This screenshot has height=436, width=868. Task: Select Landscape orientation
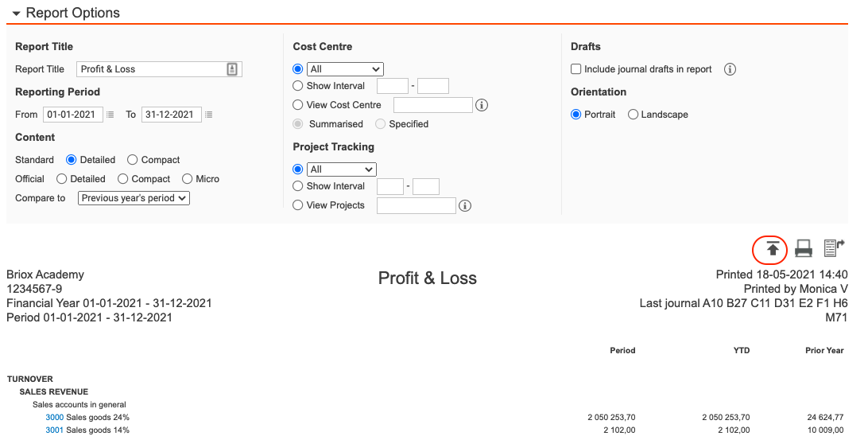point(634,115)
